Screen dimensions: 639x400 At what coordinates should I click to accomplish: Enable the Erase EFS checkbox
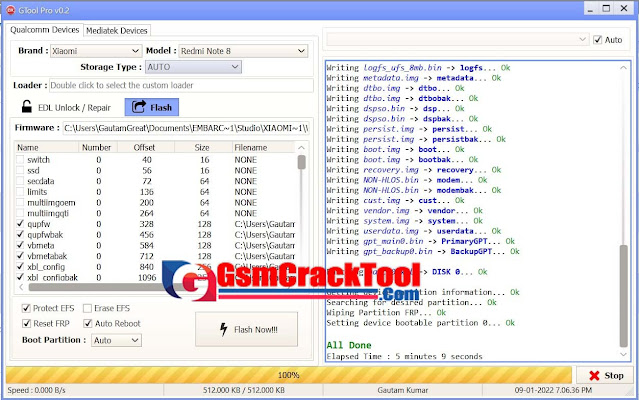coord(87,308)
